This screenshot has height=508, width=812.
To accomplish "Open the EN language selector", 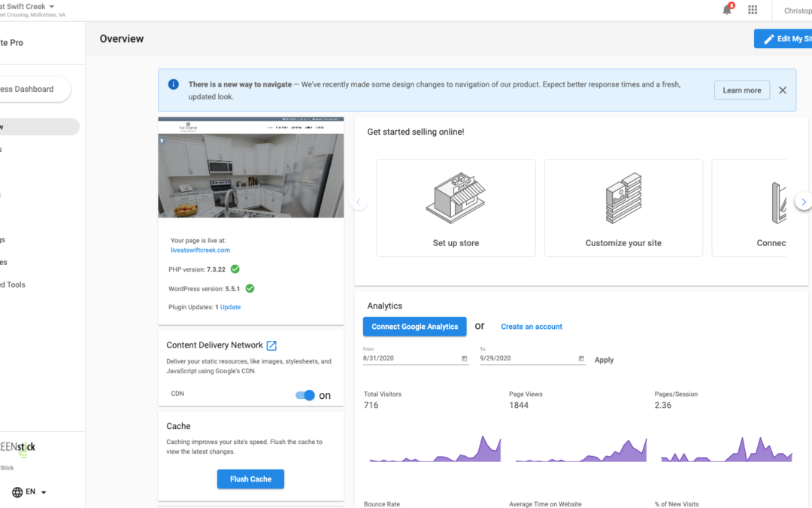I will coord(29,492).
